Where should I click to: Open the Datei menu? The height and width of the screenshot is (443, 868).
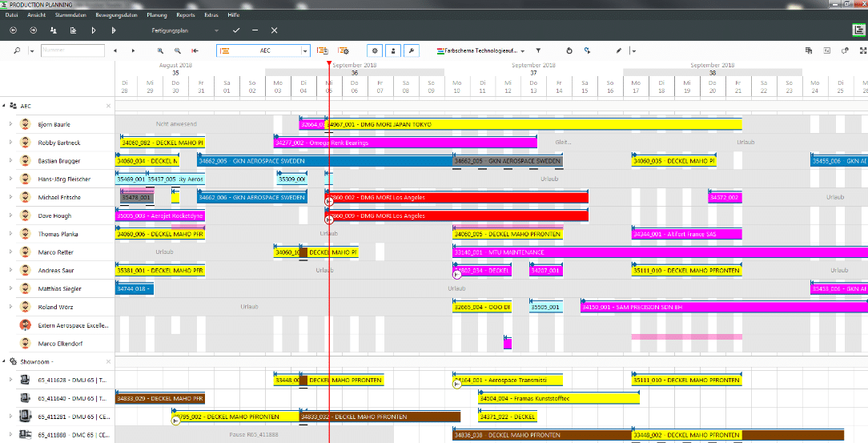(12, 15)
